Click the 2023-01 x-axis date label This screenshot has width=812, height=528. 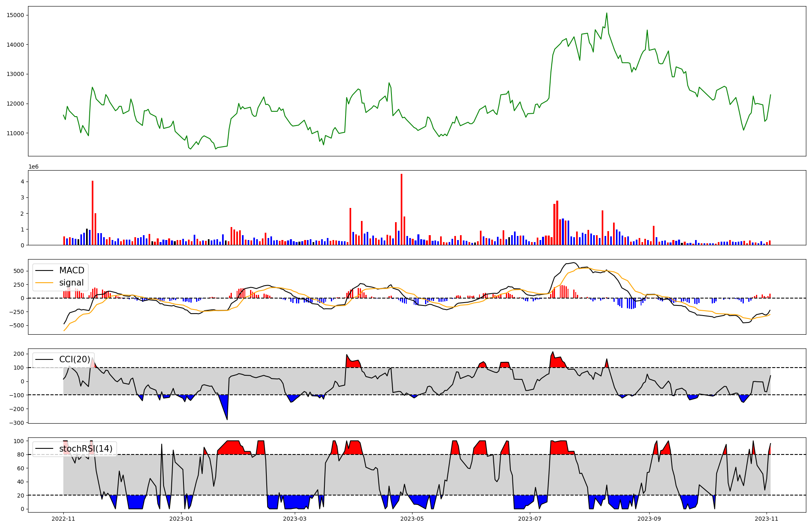tap(181, 519)
